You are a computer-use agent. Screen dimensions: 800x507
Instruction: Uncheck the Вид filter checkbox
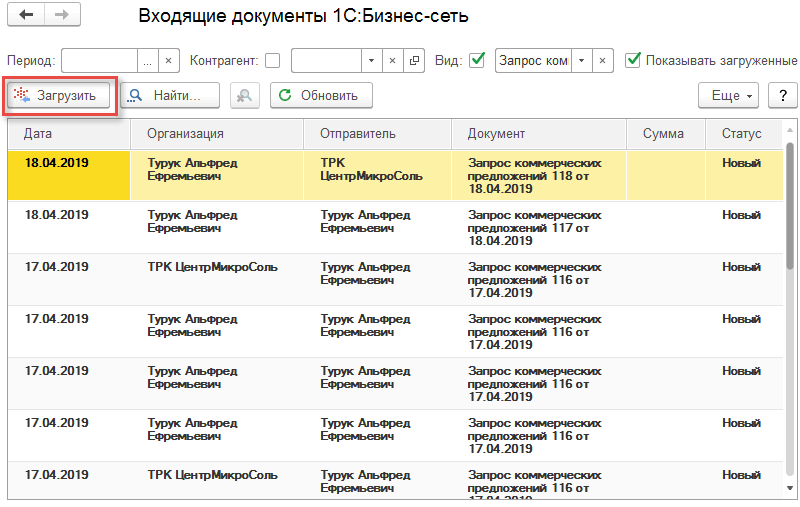[477, 61]
